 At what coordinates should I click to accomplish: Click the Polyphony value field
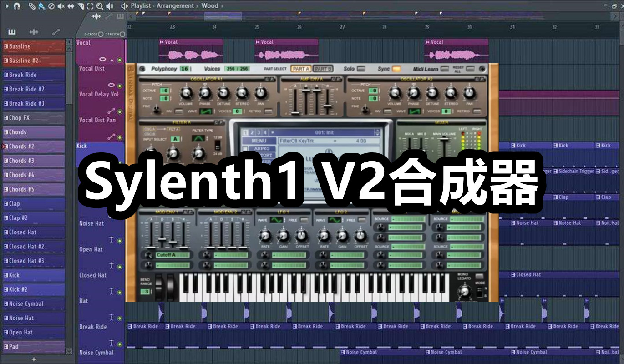point(184,69)
